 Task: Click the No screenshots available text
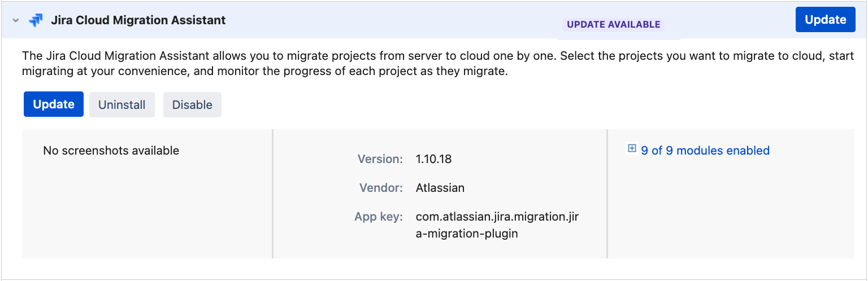pyautogui.click(x=111, y=151)
